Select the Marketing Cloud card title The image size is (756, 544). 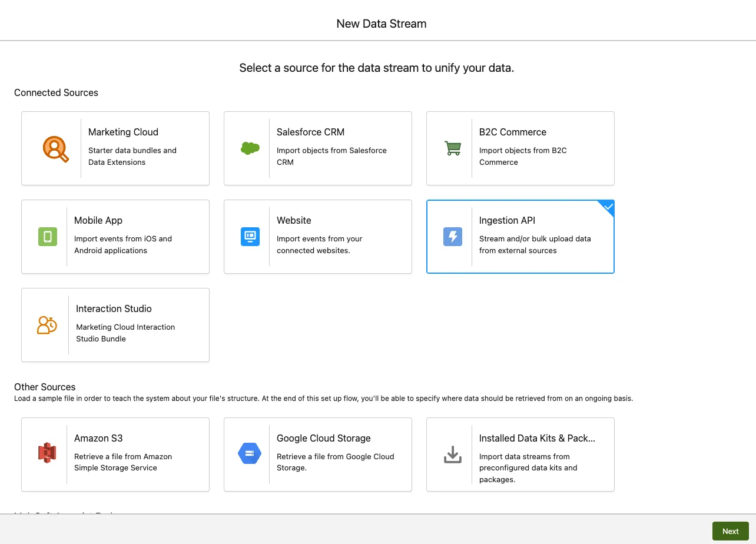(x=123, y=132)
